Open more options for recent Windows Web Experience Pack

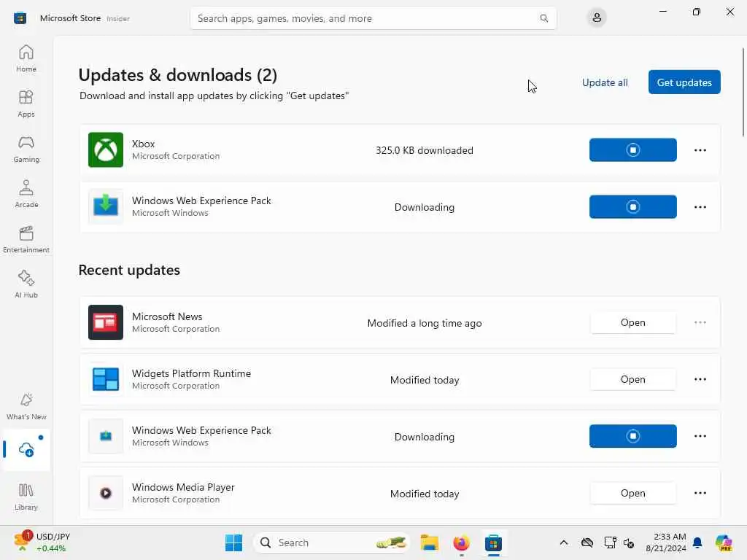pos(700,436)
